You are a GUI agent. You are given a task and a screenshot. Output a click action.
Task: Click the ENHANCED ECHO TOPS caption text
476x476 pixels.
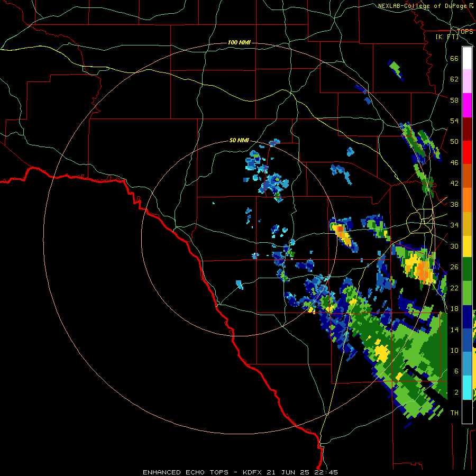pos(186,472)
